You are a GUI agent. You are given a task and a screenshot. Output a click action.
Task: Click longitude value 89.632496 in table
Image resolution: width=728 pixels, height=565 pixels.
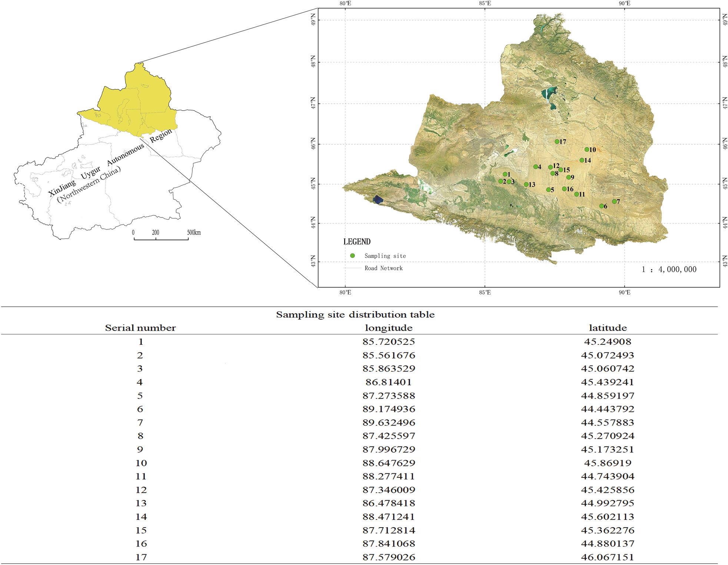[x=388, y=422]
